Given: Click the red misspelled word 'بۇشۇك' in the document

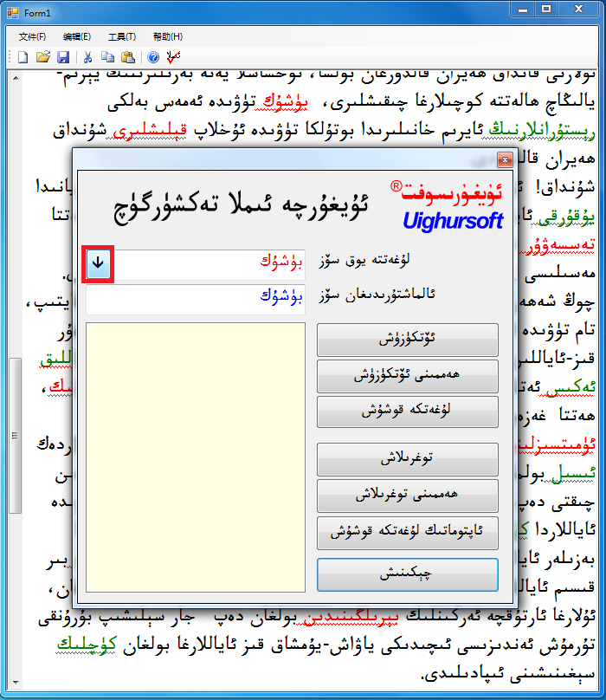Looking at the screenshot, I should click(285, 102).
